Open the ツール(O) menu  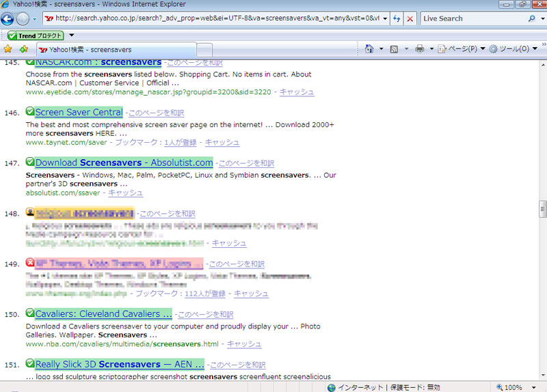coord(513,48)
